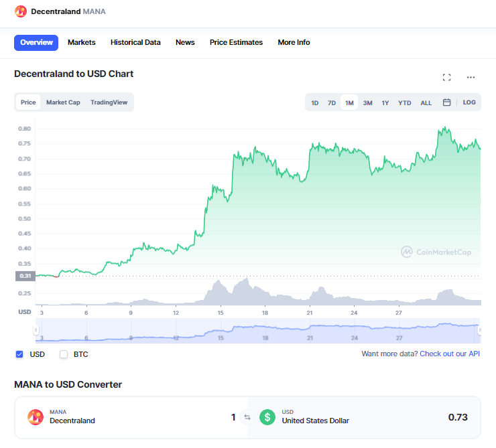This screenshot has width=496, height=448.
Task: Toggle LOG scale on the chart
Action: click(469, 102)
